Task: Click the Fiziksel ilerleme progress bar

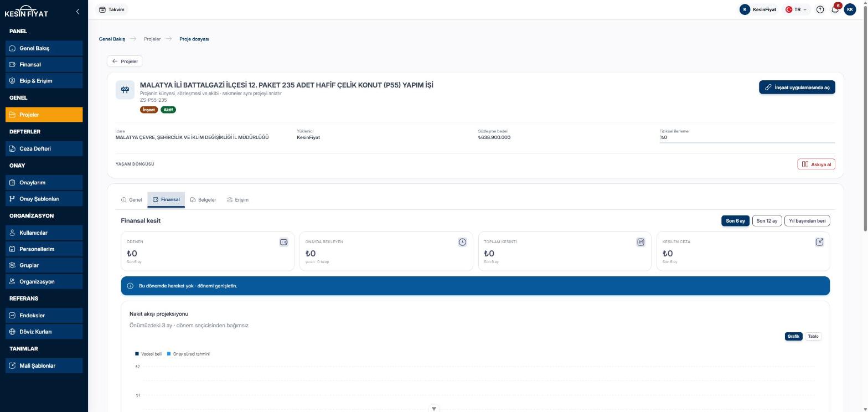Action: 747,142
